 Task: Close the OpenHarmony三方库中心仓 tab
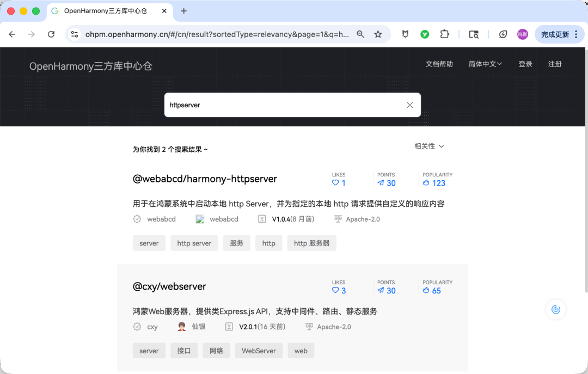164,11
